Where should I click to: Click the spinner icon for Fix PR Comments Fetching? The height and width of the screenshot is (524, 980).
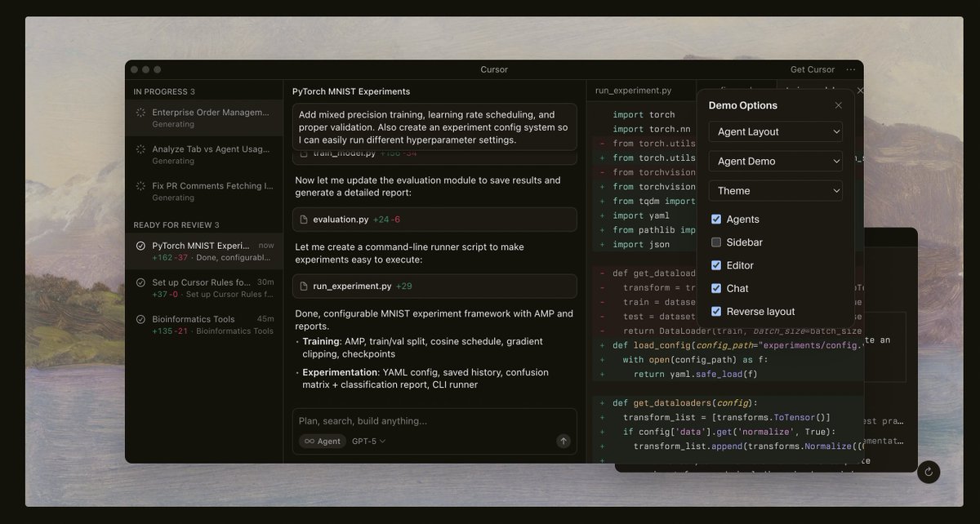140,186
